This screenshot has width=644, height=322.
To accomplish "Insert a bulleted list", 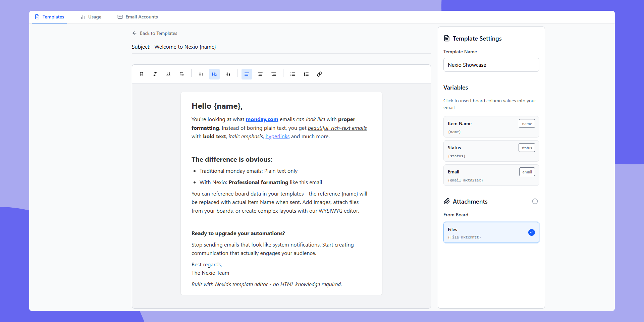I will click(293, 74).
